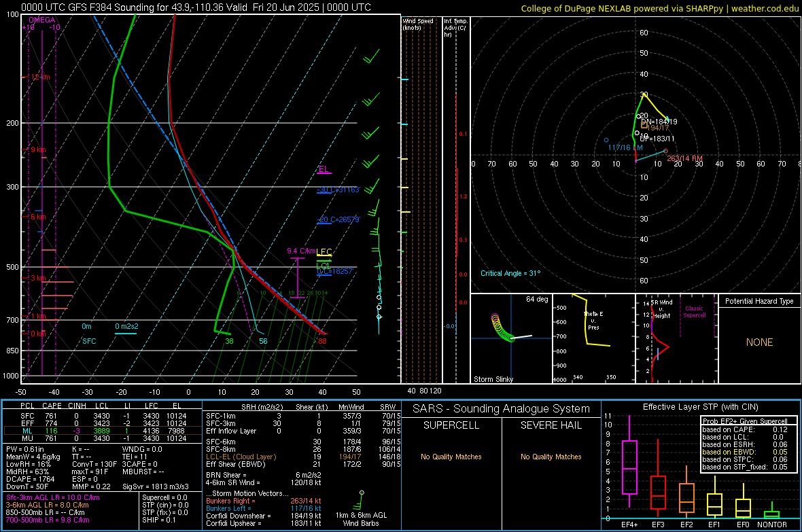Image resolution: width=802 pixels, height=532 pixels.
Task: Select the 'Eff Shear (EBWD)' row
Action: pos(303,464)
